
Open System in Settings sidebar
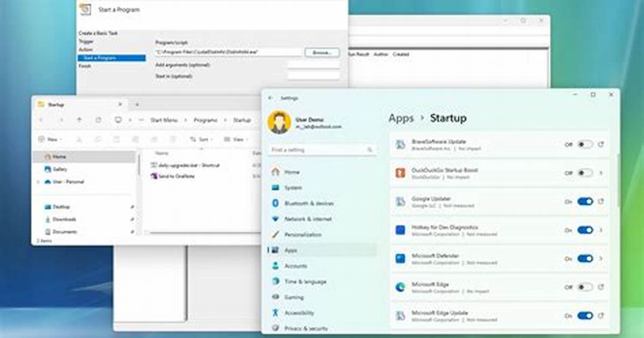pos(321,188)
